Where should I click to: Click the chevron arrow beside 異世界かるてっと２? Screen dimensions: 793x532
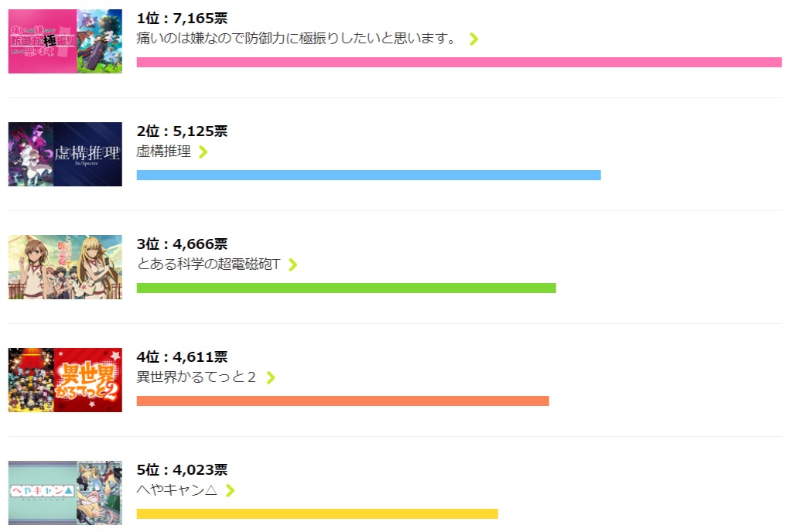coord(270,377)
